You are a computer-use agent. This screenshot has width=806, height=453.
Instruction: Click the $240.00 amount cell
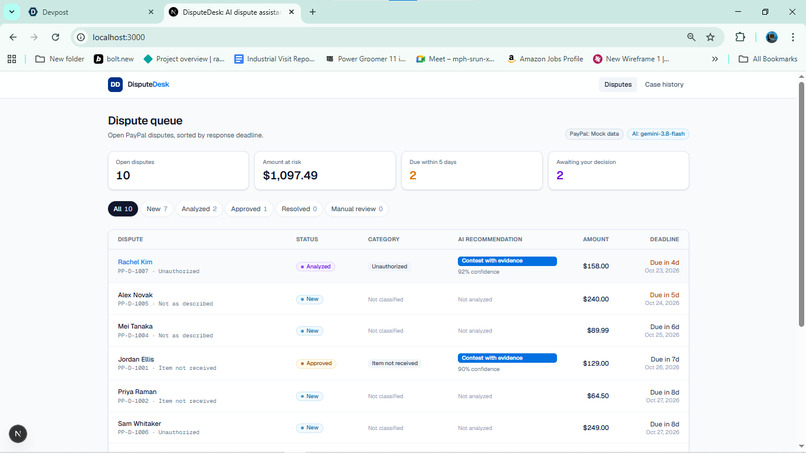tap(596, 299)
